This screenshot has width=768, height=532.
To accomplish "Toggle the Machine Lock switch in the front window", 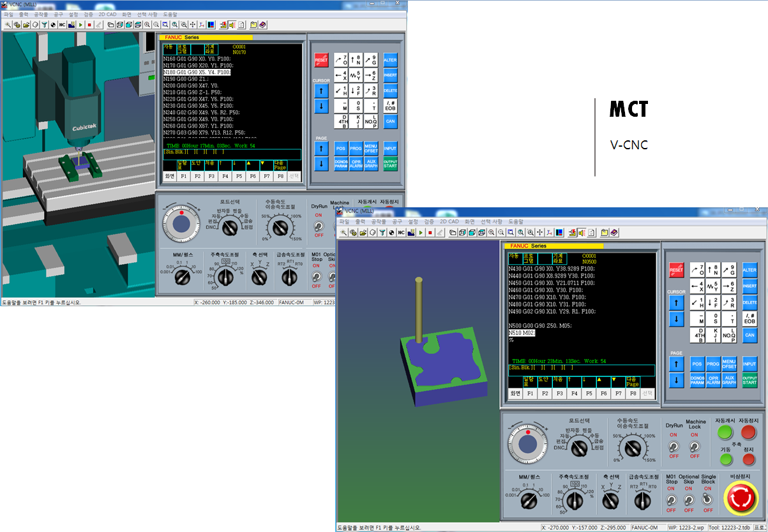I will point(695,447).
